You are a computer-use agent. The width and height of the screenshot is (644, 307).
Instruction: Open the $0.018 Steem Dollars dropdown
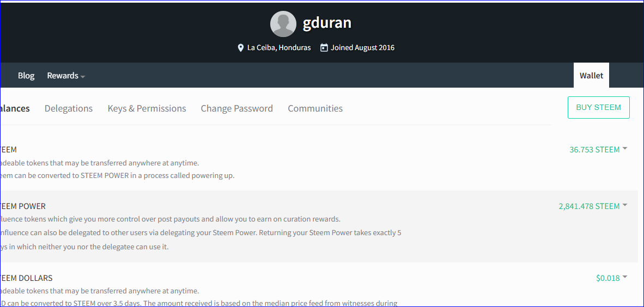pyautogui.click(x=611, y=278)
